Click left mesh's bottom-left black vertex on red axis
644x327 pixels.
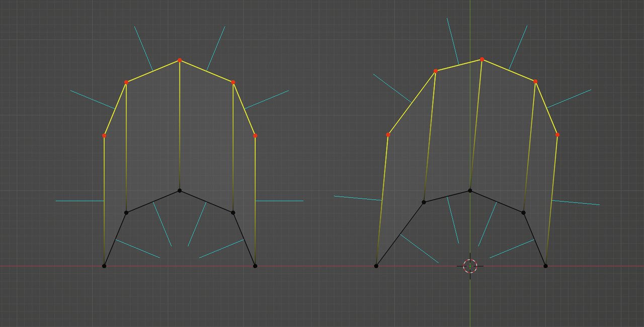104,266
